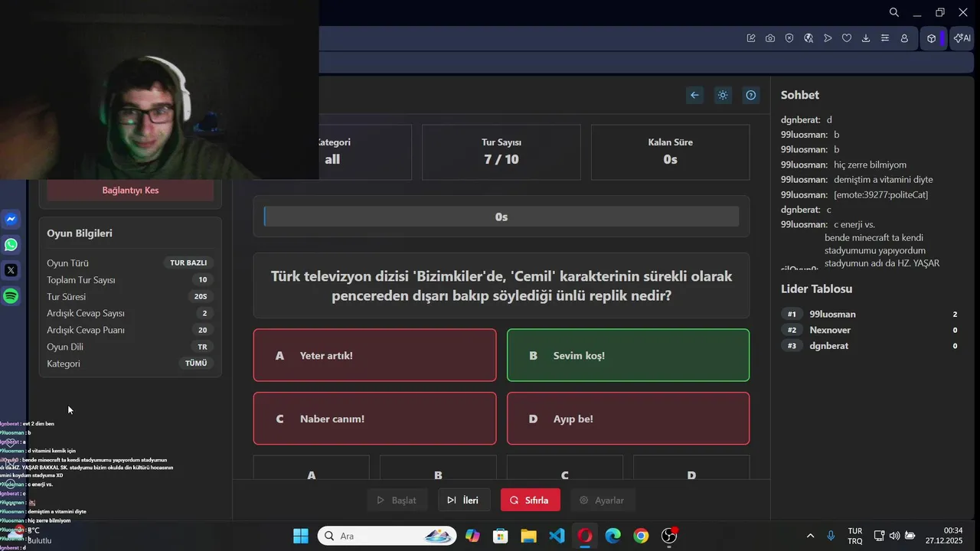Open Microsoft Edge from the taskbar

pos(613,536)
